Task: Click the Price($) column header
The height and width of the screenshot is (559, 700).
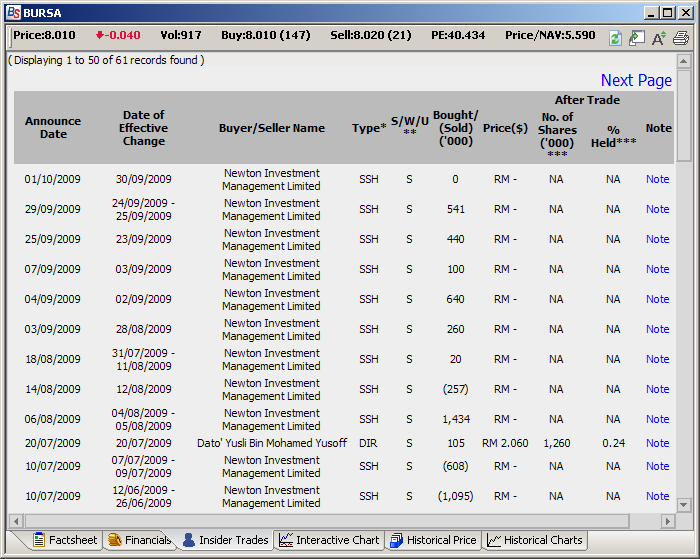Action: click(505, 128)
